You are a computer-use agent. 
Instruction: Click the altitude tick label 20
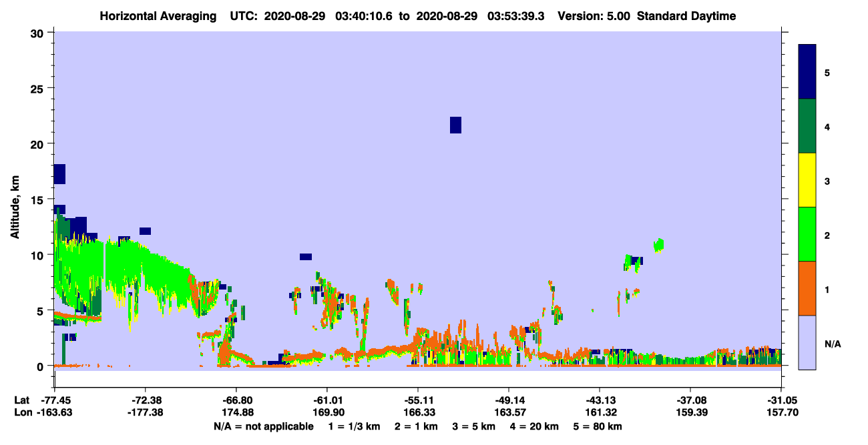39,144
